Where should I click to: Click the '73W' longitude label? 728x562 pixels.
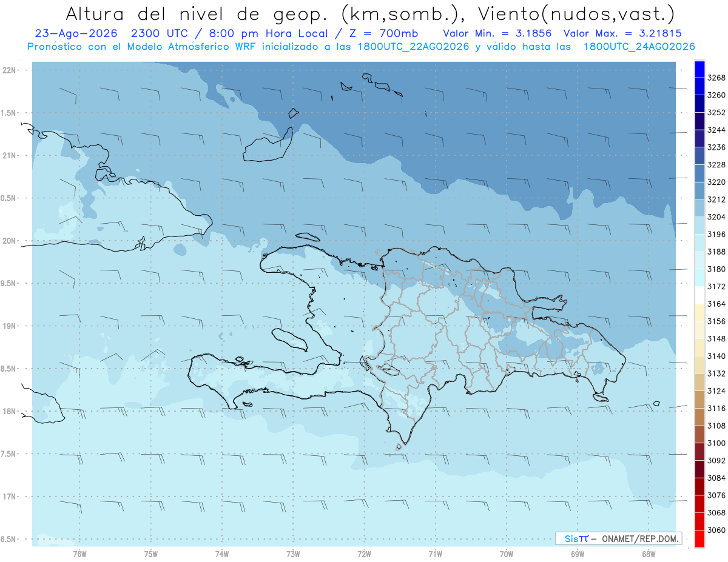click(293, 554)
